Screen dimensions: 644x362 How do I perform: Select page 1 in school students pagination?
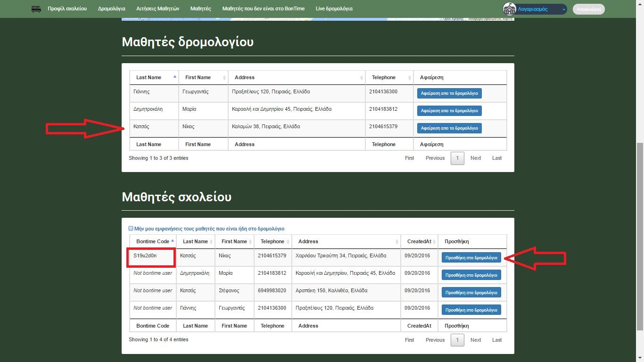point(457,340)
